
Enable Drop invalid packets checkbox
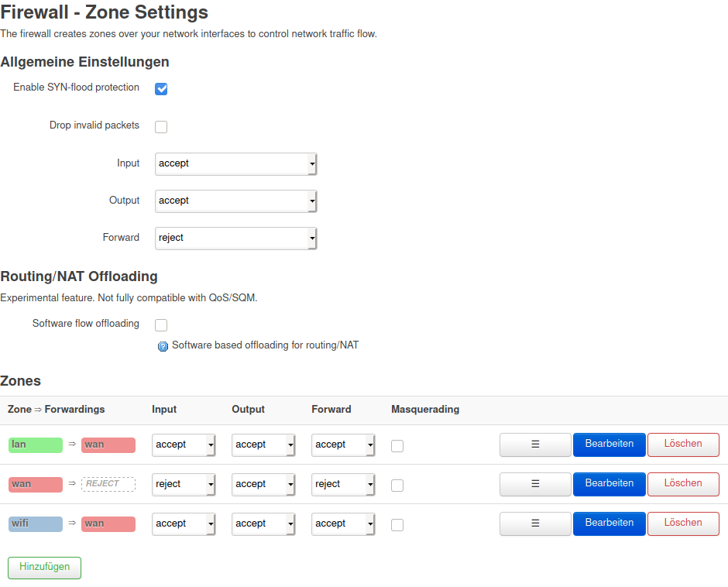pos(161,127)
